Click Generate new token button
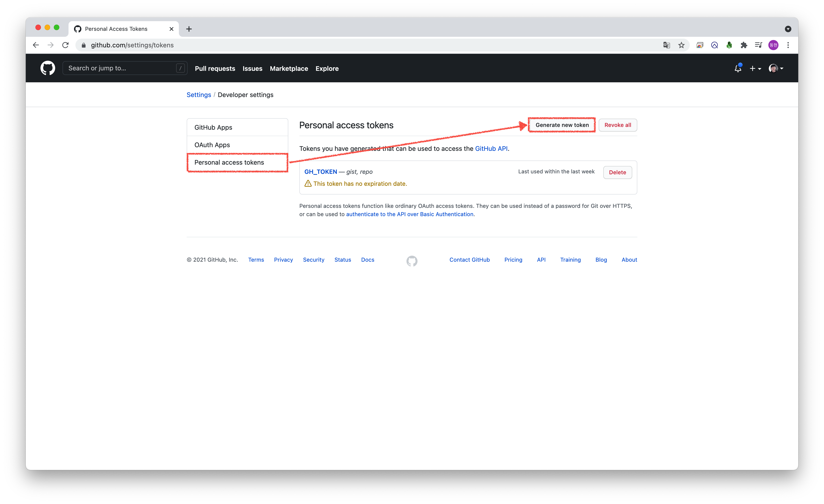This screenshot has width=824, height=504. point(562,125)
